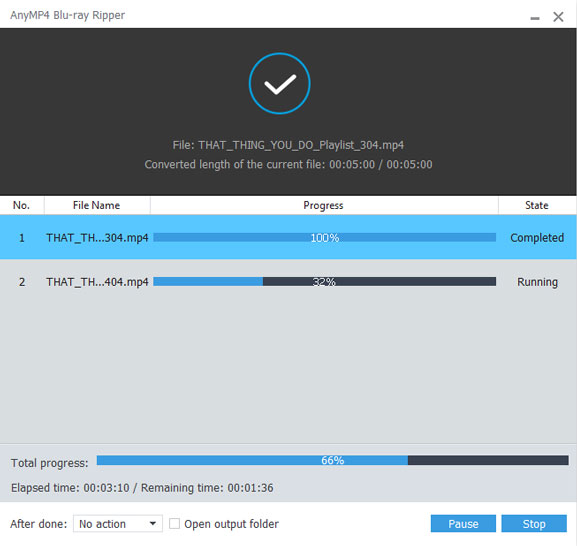Click the Converted length of current file text
The height and width of the screenshot is (546, 577).
pyautogui.click(x=288, y=164)
